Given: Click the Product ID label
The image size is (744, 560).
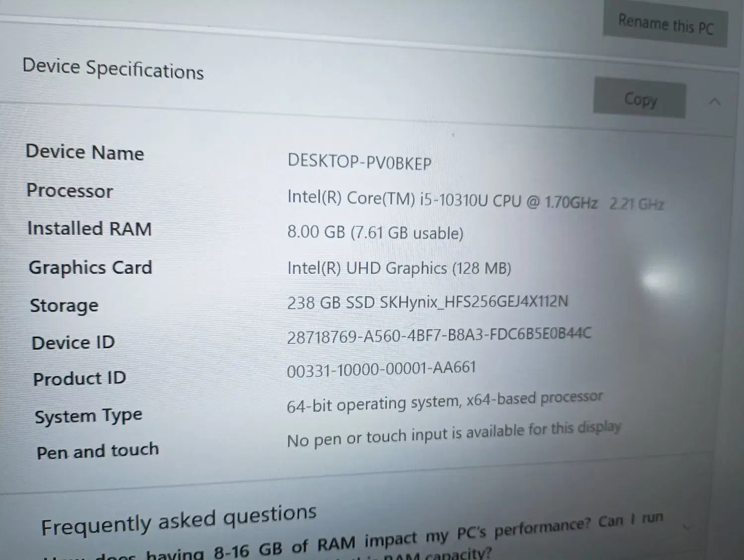Looking at the screenshot, I should (x=79, y=378).
